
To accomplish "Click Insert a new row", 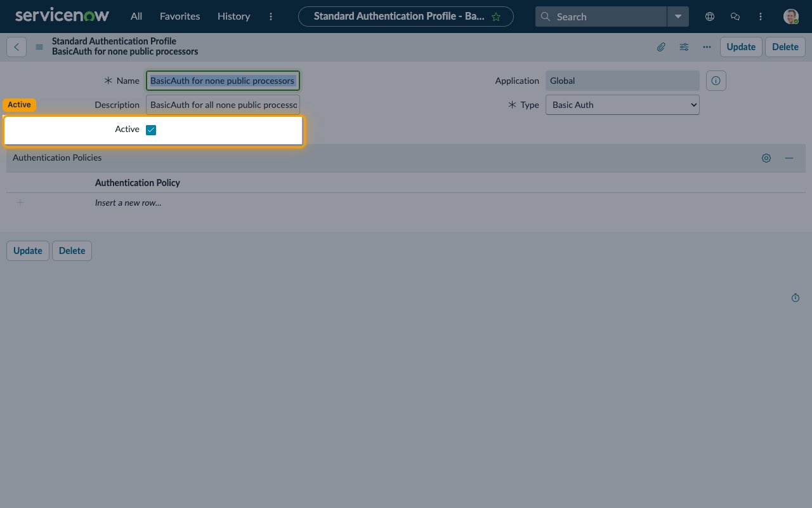I will tap(128, 203).
